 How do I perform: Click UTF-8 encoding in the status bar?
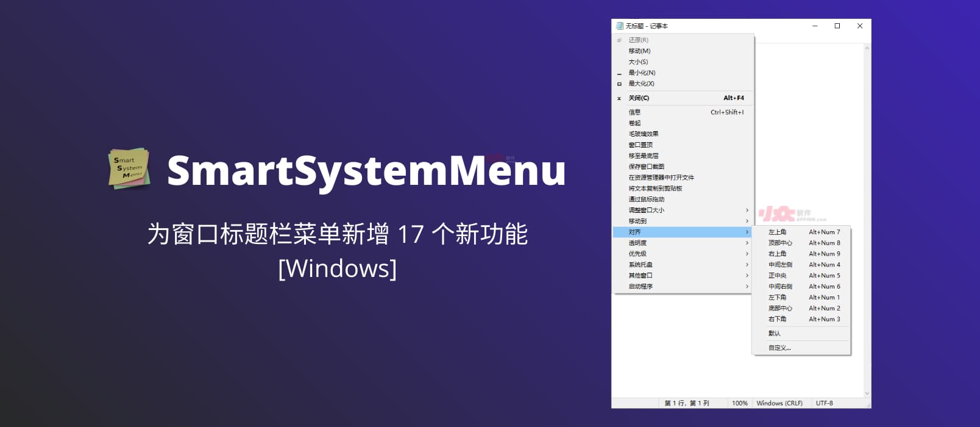tap(825, 404)
